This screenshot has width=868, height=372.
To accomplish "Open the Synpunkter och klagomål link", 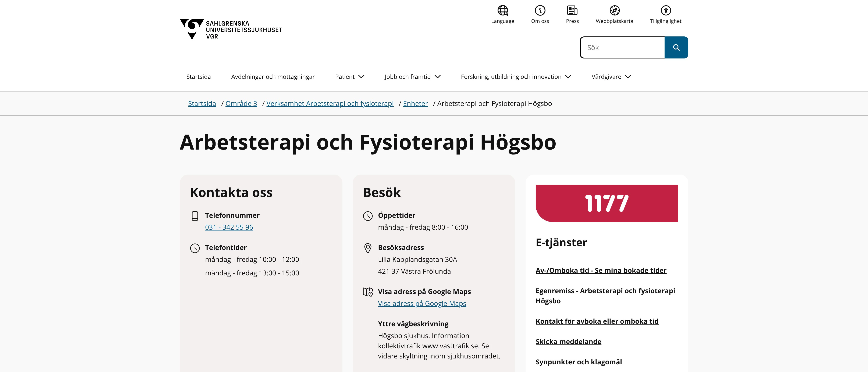I will [579, 362].
